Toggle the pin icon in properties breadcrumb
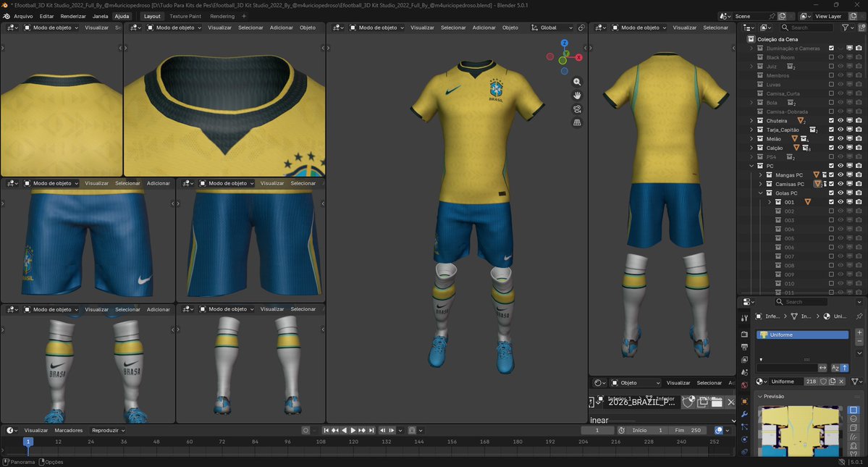This screenshot has height=467, width=868. pyautogui.click(x=859, y=316)
